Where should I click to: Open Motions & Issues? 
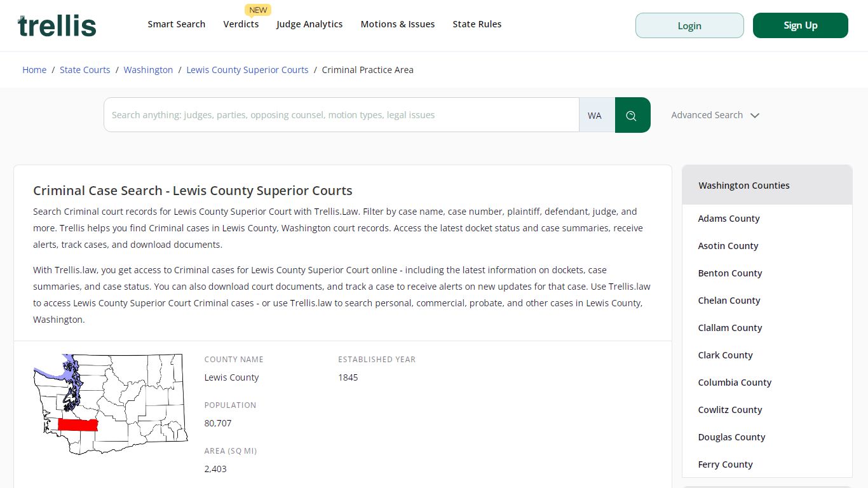tap(398, 24)
